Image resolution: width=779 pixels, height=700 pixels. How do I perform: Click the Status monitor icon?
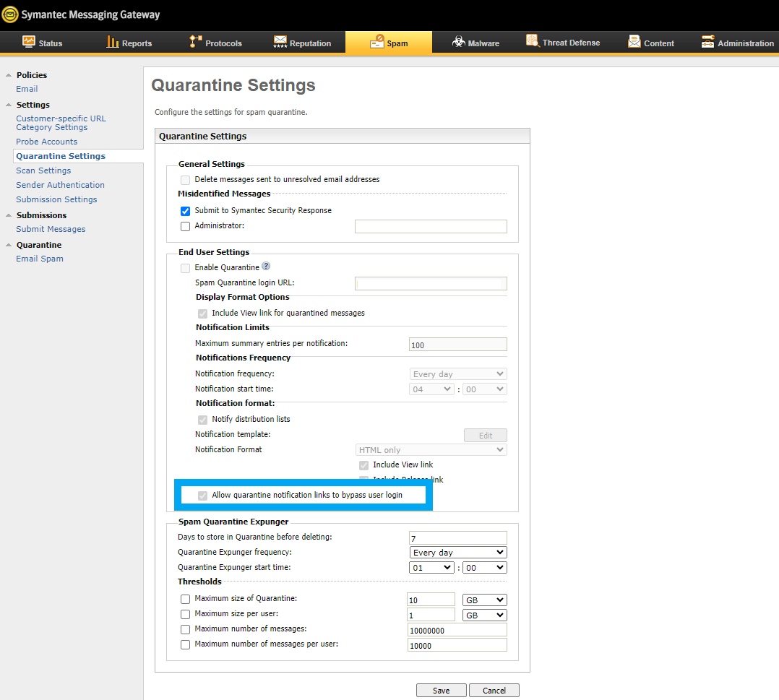coord(29,42)
